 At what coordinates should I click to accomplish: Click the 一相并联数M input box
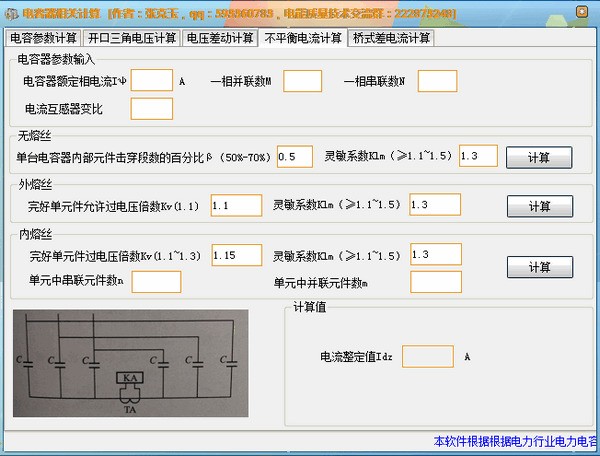tap(302, 81)
